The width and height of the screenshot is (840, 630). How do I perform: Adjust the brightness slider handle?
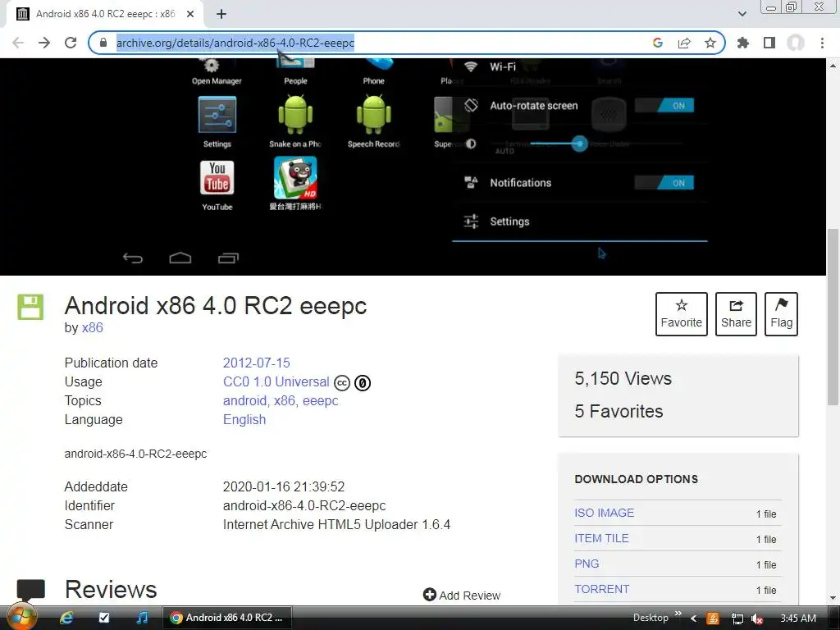[579, 144]
